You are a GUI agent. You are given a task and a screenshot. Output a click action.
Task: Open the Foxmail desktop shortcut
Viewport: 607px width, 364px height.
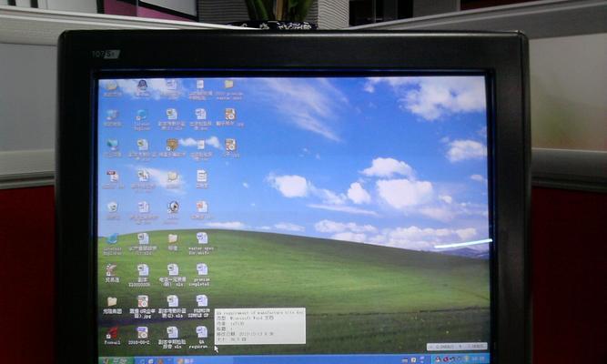[112, 336]
